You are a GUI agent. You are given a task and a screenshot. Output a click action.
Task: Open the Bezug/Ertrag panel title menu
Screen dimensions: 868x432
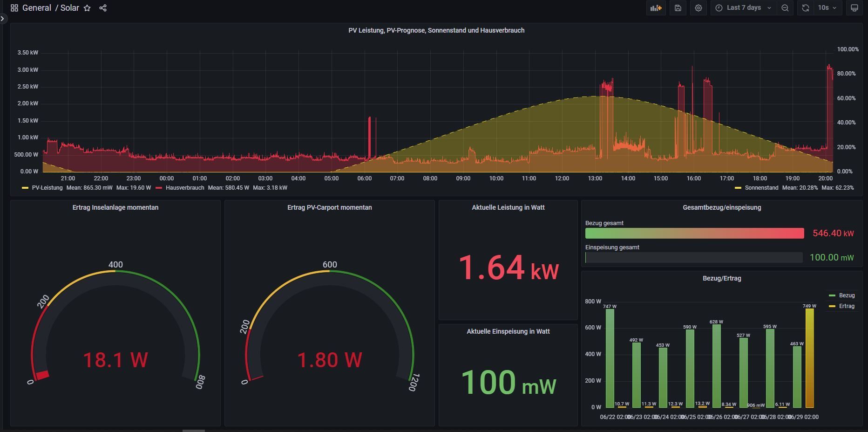[722, 278]
